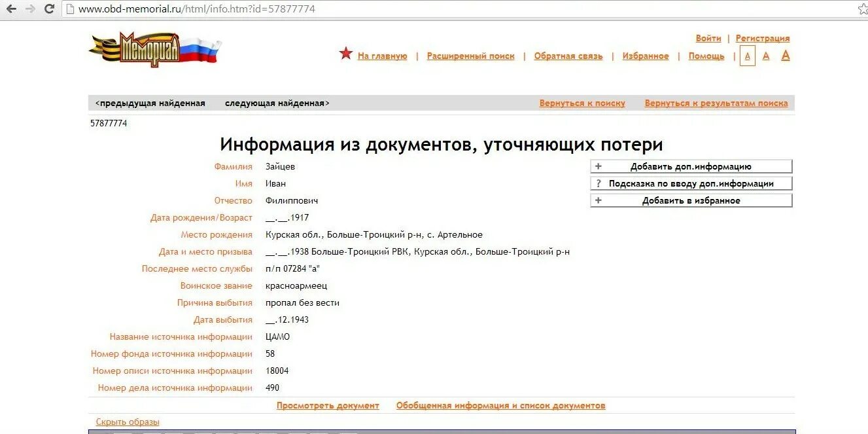
Task: Open the Помощь menu item
Action: [x=706, y=56]
